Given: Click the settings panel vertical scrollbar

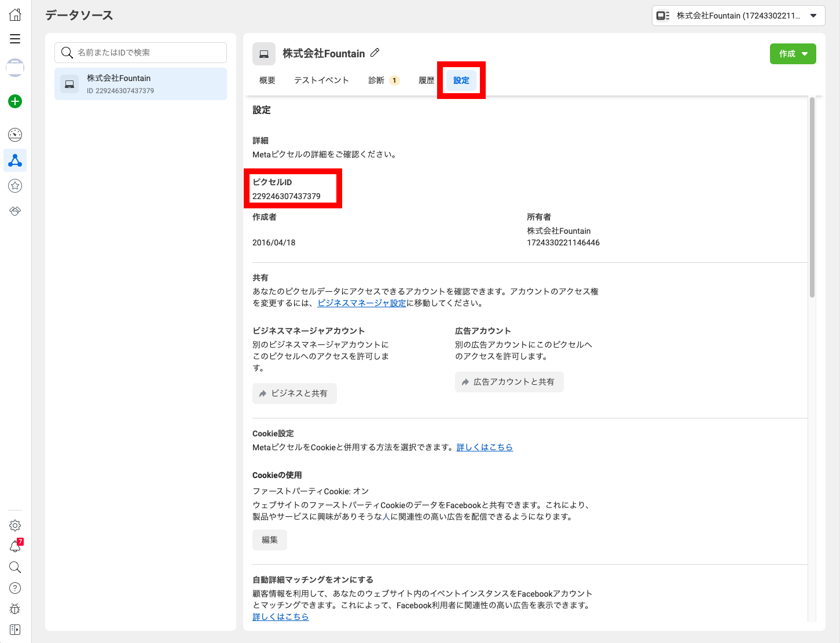Looking at the screenshot, I should tap(812, 197).
